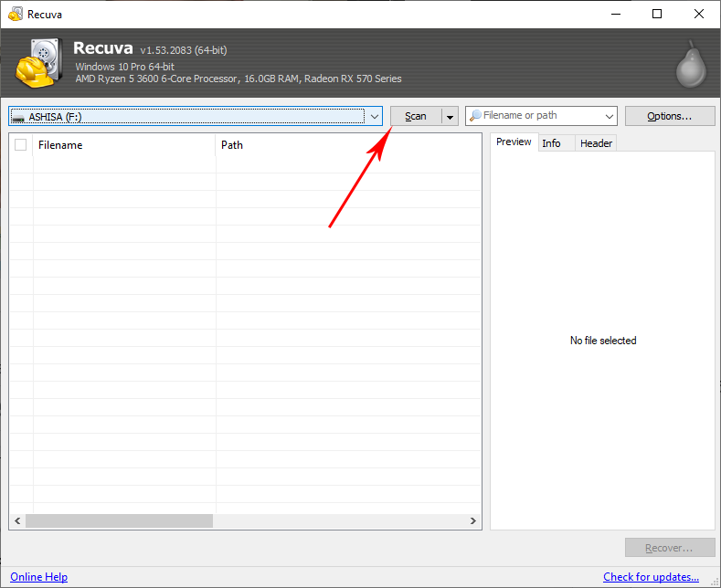Click the Recuva hard-hat drive logo
Image resolution: width=721 pixels, height=588 pixels.
39,63
